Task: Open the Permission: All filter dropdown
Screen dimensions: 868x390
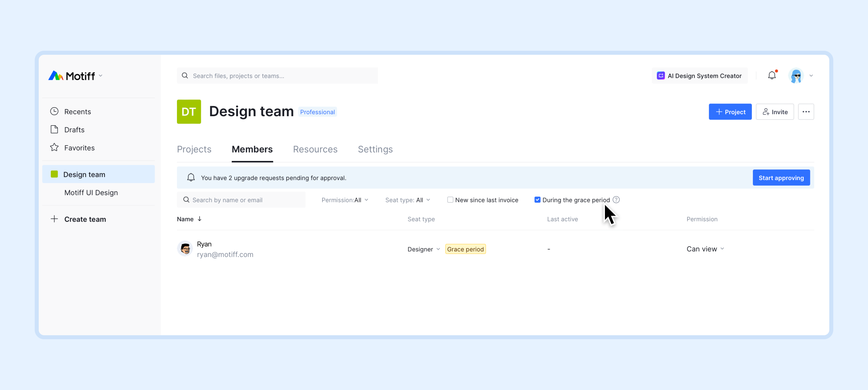Action: (345, 200)
